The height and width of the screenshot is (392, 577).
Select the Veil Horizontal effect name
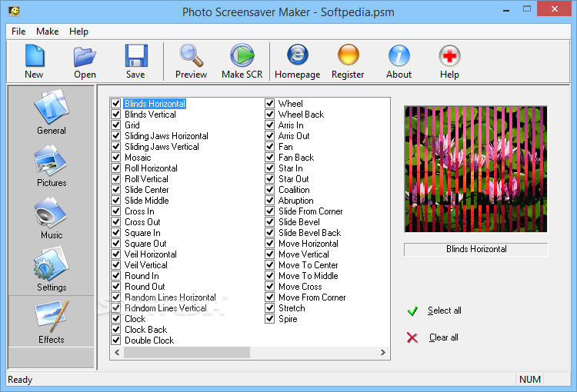tap(151, 254)
